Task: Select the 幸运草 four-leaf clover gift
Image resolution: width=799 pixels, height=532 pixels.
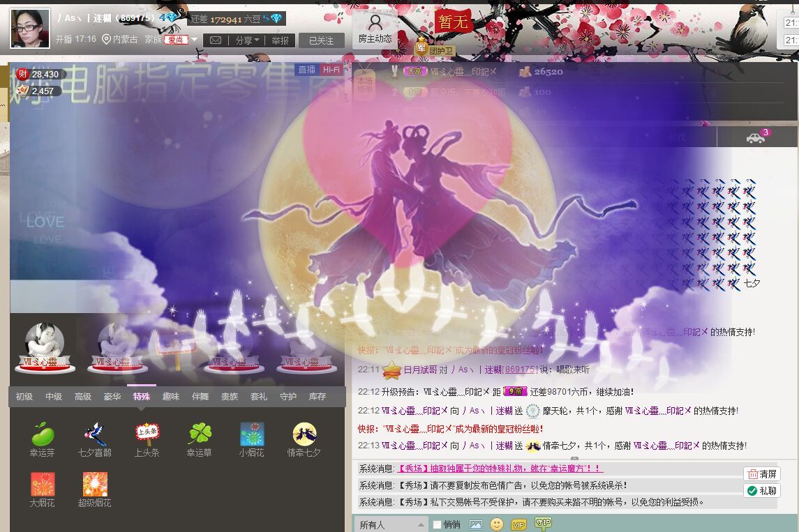Action: click(x=200, y=434)
